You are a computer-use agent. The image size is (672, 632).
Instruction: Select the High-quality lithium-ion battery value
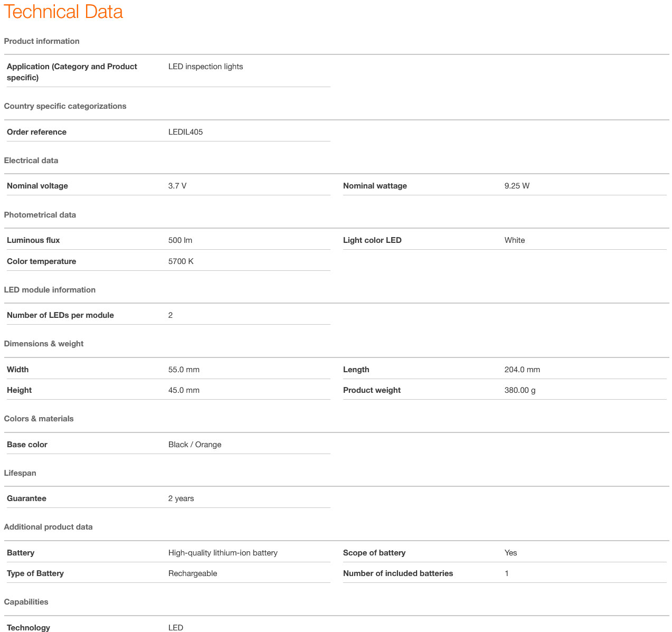coord(223,553)
